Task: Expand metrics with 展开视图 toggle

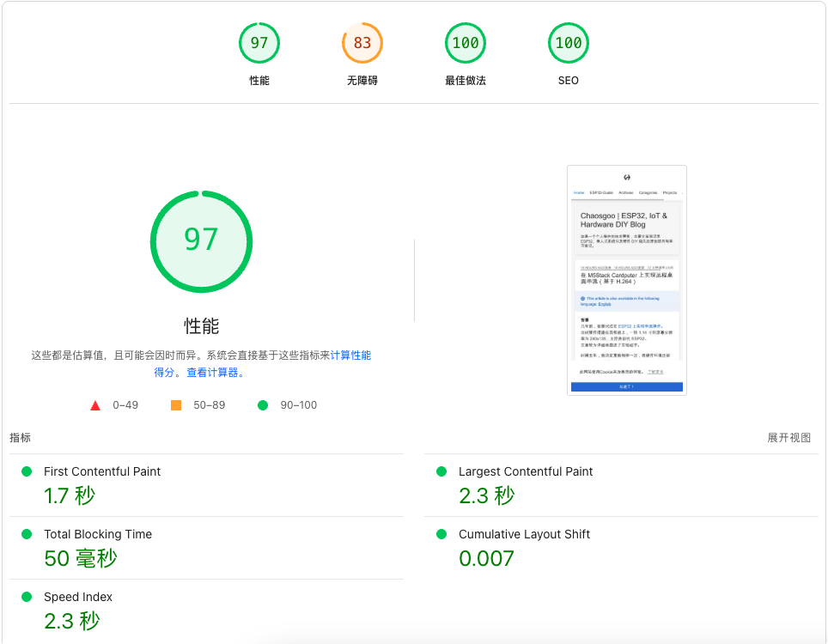Action: tap(788, 438)
